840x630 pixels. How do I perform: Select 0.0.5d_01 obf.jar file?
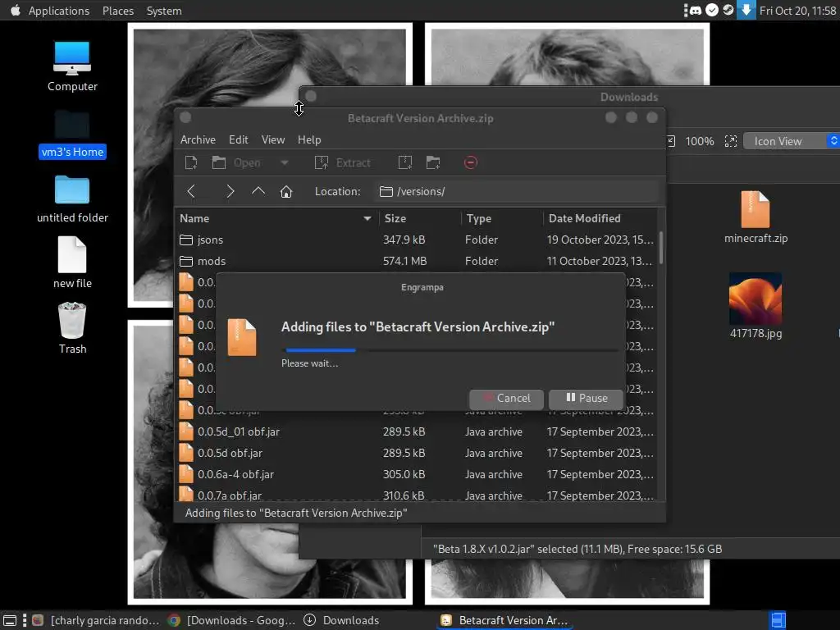[x=416, y=431]
